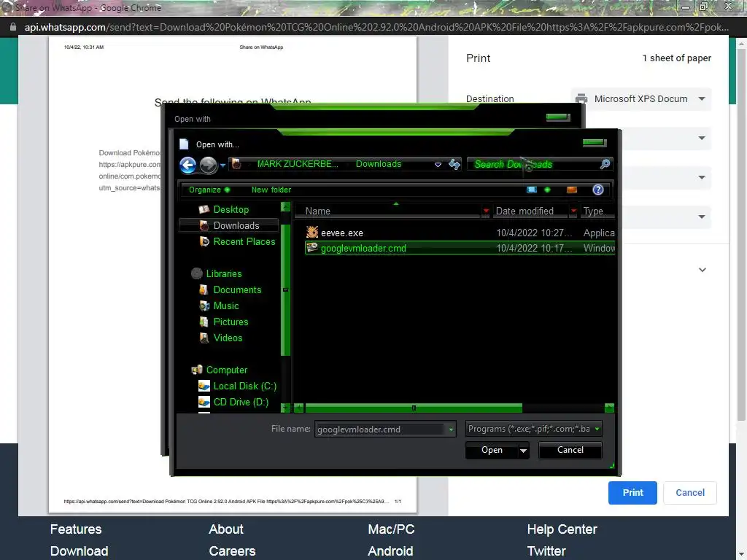This screenshot has width=747, height=560.
Task: Select the googlevmloader.cmd file
Action: pyautogui.click(x=460, y=248)
